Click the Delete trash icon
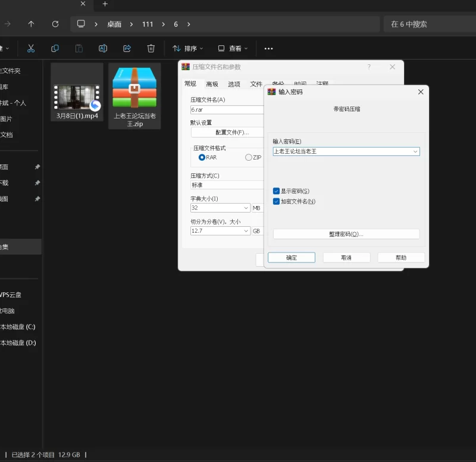476x462 pixels. [151, 48]
